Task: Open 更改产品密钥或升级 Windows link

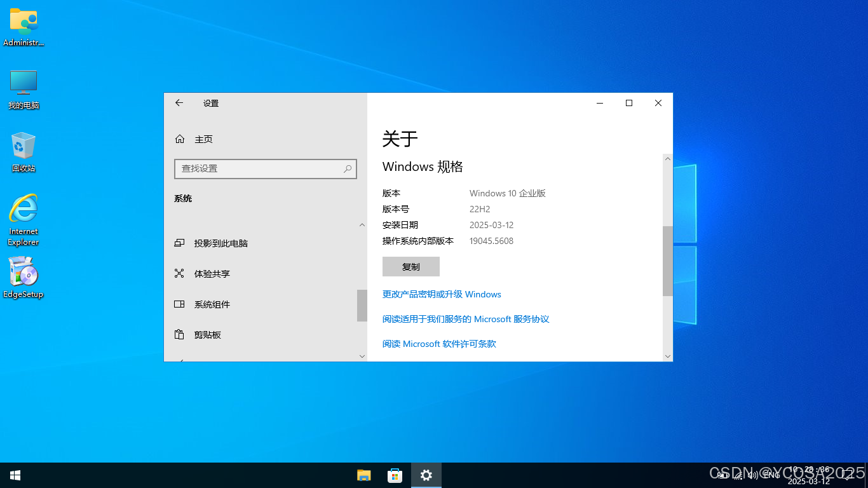Action: [x=442, y=294]
